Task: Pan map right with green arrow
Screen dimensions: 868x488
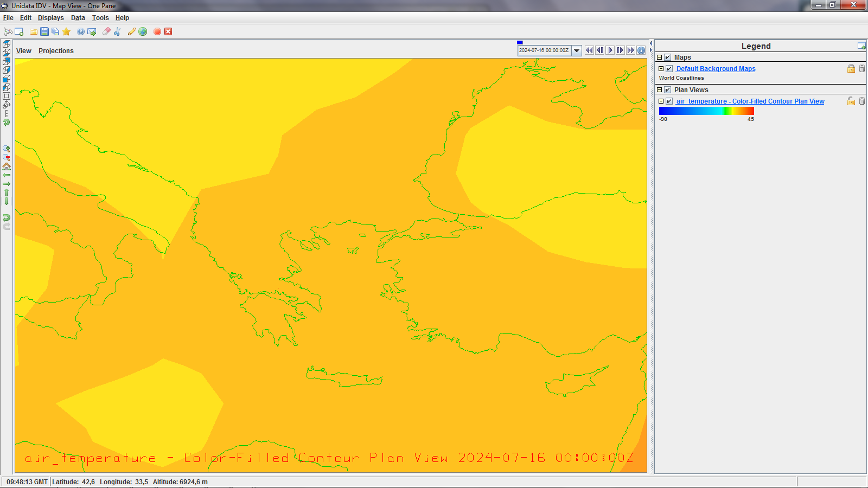Action: 7,183
